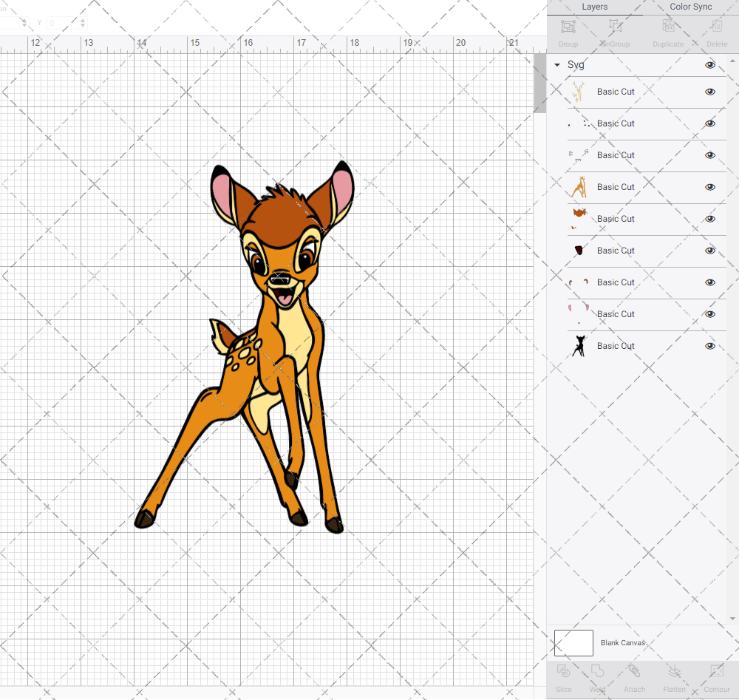The image size is (739, 700).
Task: Hide the entire Svg group via eye icon
Action: pos(710,64)
